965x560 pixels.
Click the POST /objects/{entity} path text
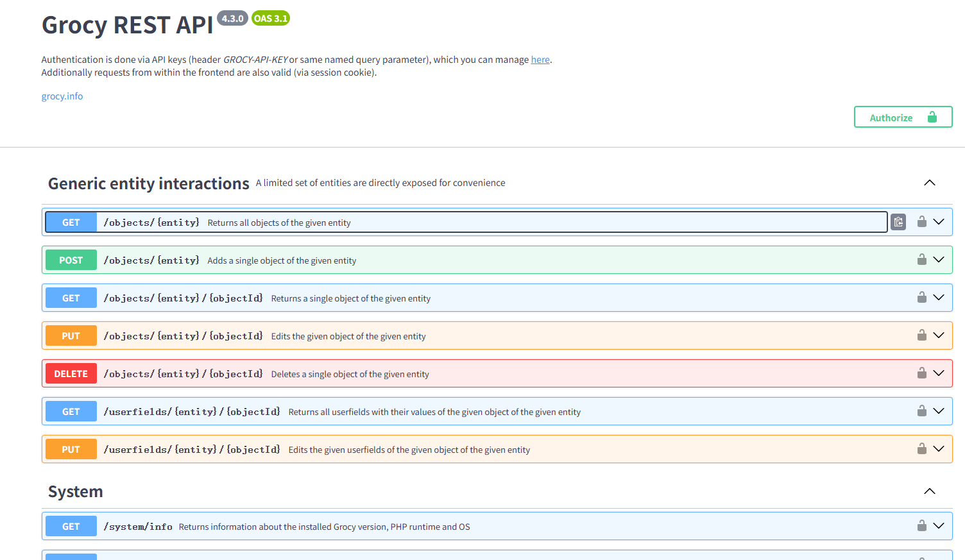click(x=151, y=260)
